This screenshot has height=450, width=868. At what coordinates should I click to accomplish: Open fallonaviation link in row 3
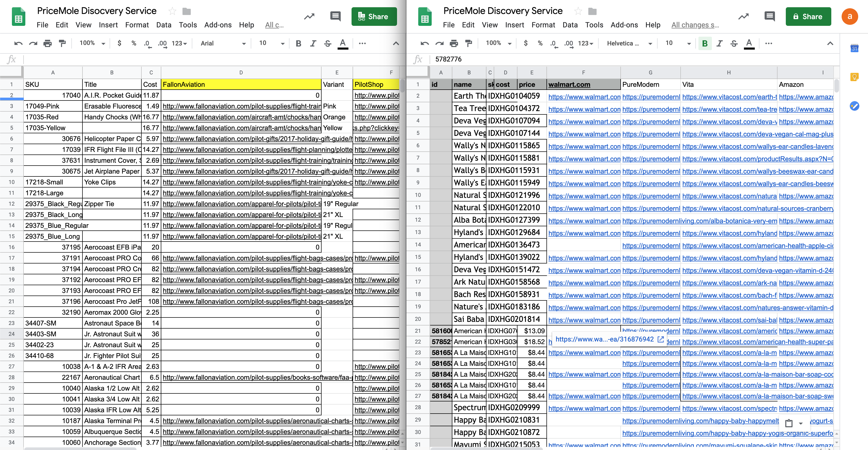click(242, 106)
